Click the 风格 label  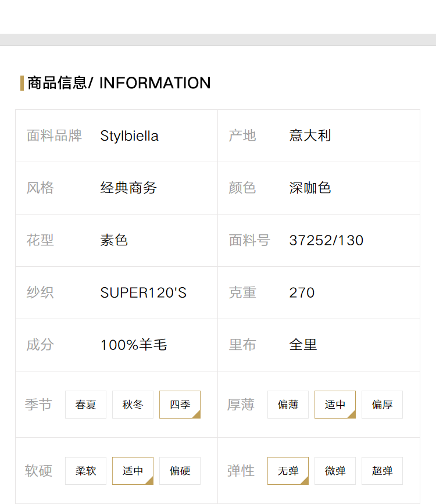point(40,188)
